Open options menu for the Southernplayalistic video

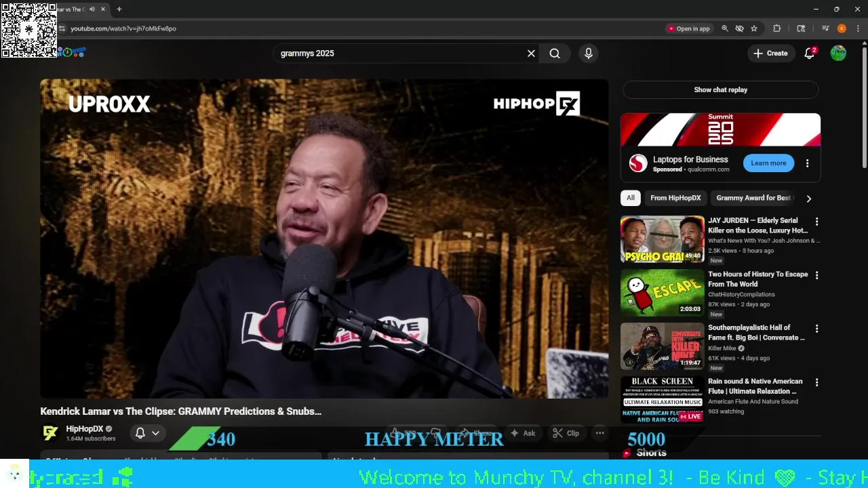[816, 329]
